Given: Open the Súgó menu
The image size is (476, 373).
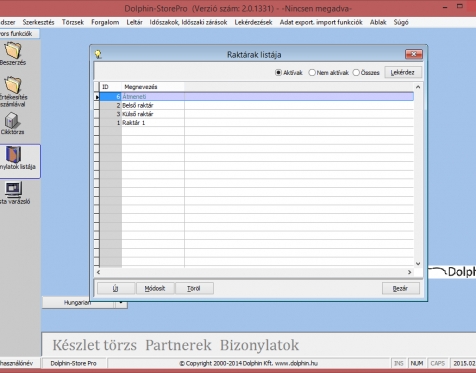Looking at the screenshot, I should [401, 22].
